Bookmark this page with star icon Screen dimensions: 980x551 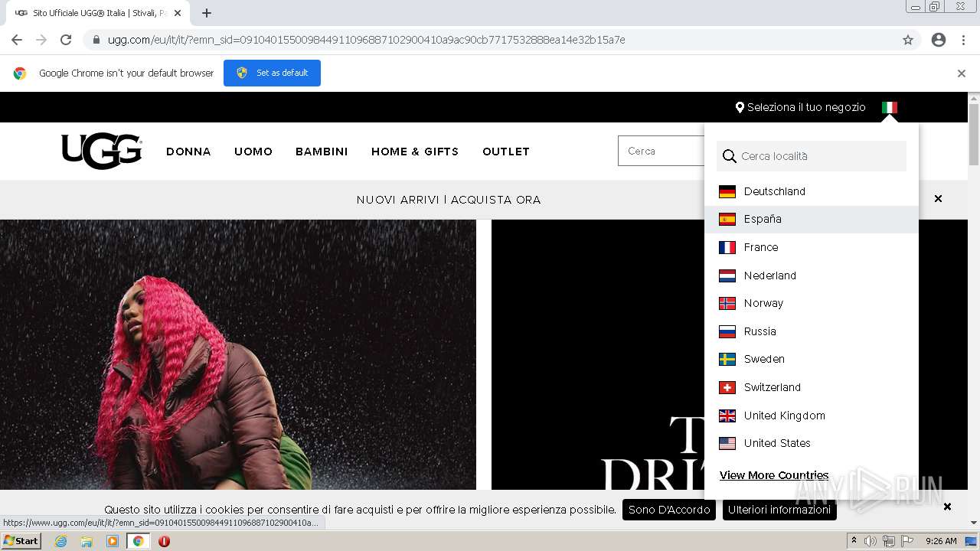tap(908, 40)
